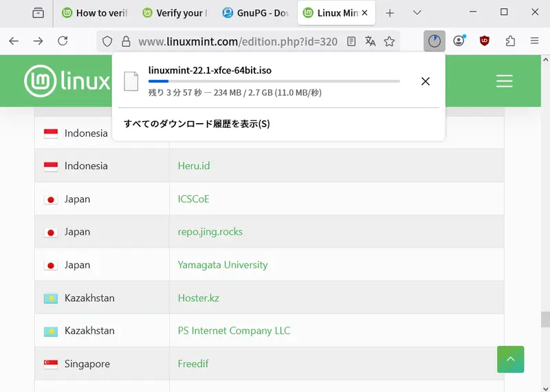Image resolution: width=550 pixels, height=392 pixels.
Task: Click the Indonesia flag in Heru.id row
Action: [x=50, y=166]
